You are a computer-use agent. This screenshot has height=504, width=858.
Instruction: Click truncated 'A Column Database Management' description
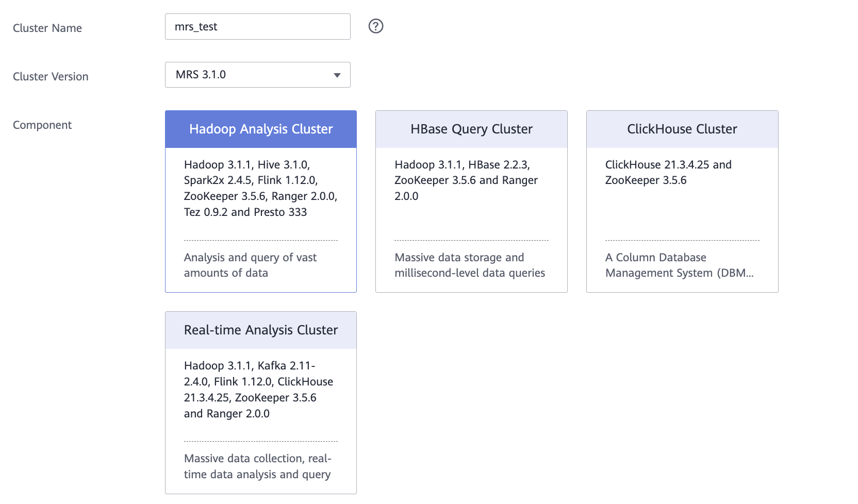click(679, 265)
